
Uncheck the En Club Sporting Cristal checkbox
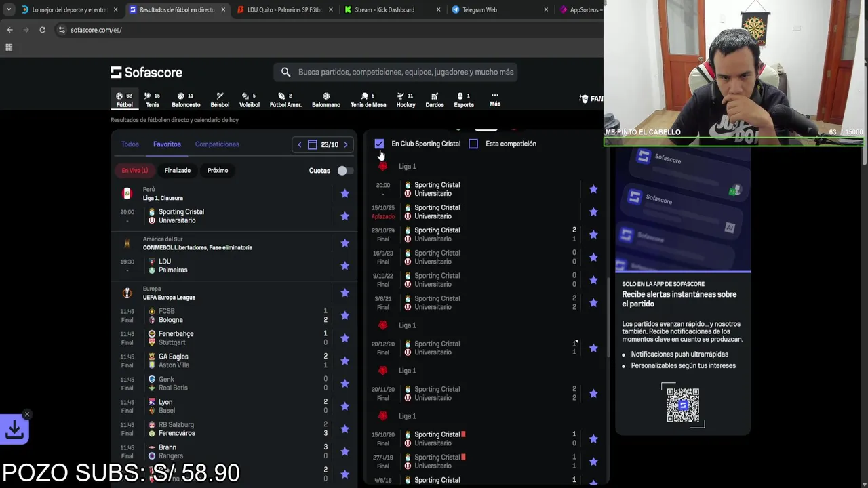point(379,144)
